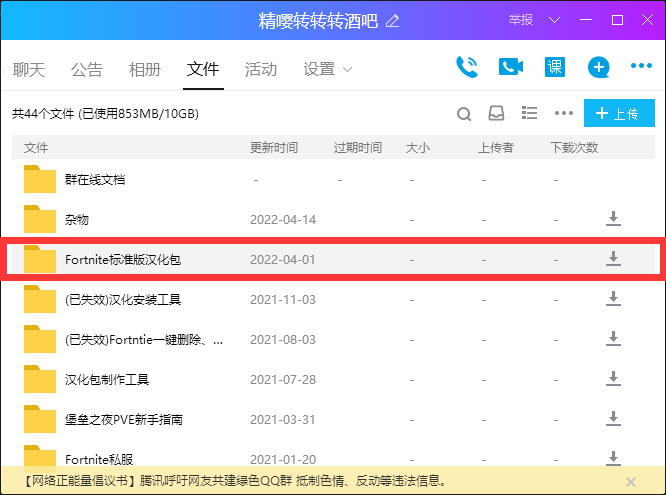Select the Fortnite标准版汉化包 folder name
Screen dimensions: 666x495
pyautogui.click(x=123, y=259)
